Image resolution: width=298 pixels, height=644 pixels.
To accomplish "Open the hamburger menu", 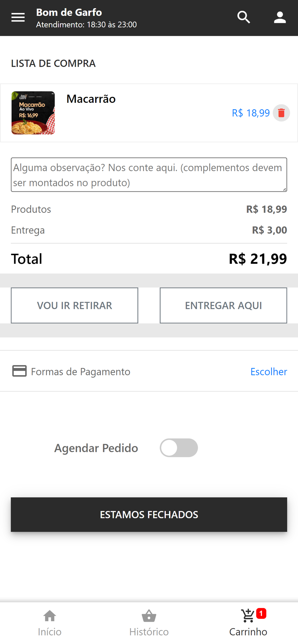I will pos(18,17).
